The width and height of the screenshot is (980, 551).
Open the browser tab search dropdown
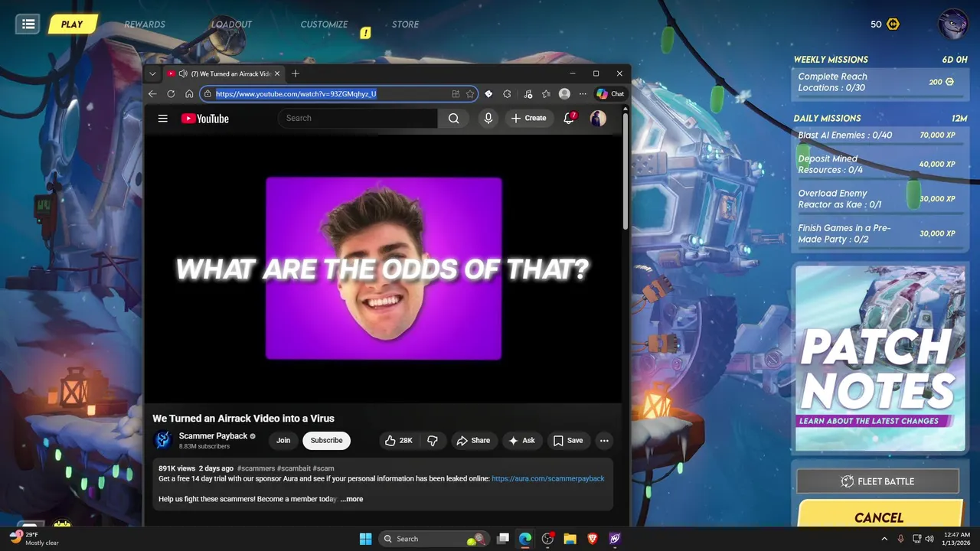tap(152, 73)
